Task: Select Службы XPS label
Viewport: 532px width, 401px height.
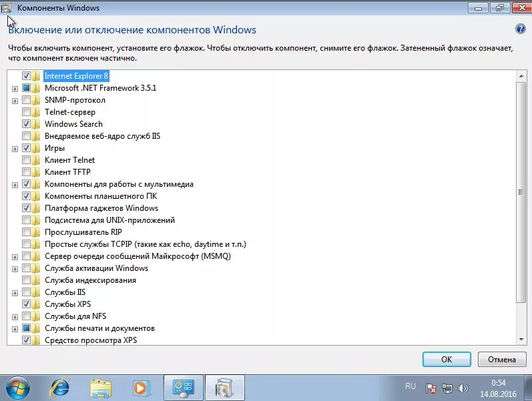Action: [x=68, y=304]
